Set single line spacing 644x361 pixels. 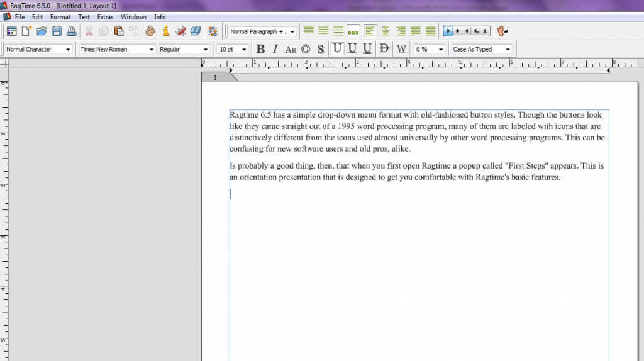pos(308,31)
